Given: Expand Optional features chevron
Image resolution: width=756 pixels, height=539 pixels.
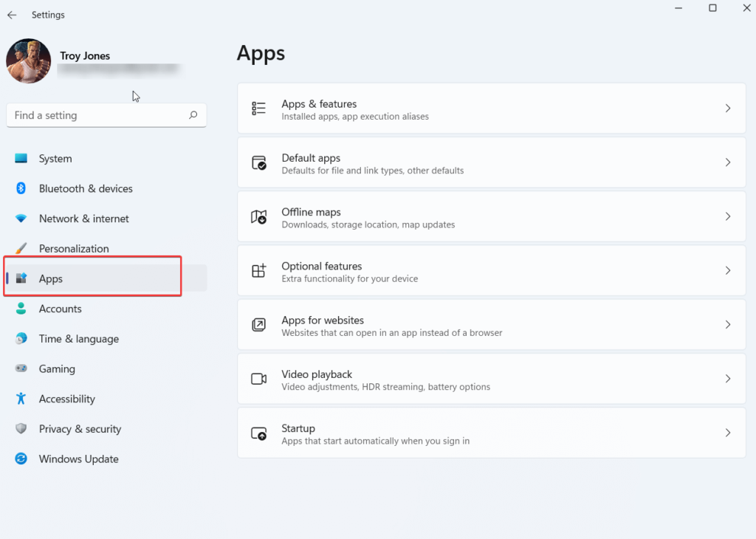Looking at the screenshot, I should pyautogui.click(x=728, y=270).
